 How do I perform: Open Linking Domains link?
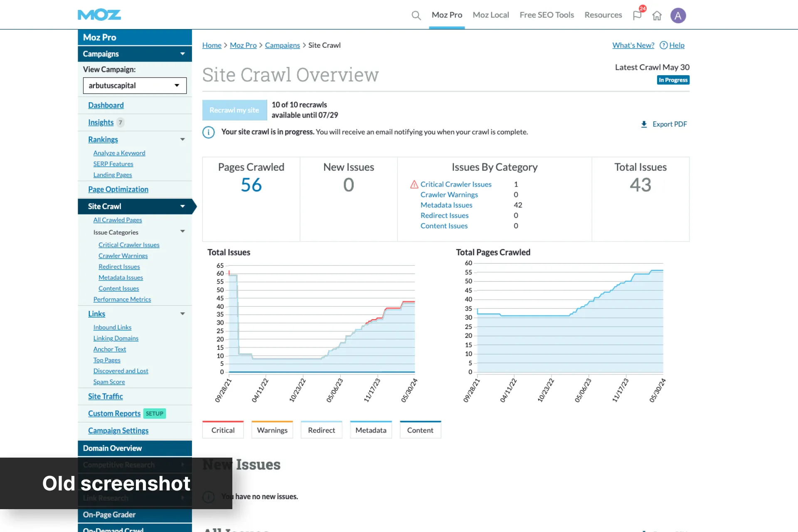tap(116, 338)
